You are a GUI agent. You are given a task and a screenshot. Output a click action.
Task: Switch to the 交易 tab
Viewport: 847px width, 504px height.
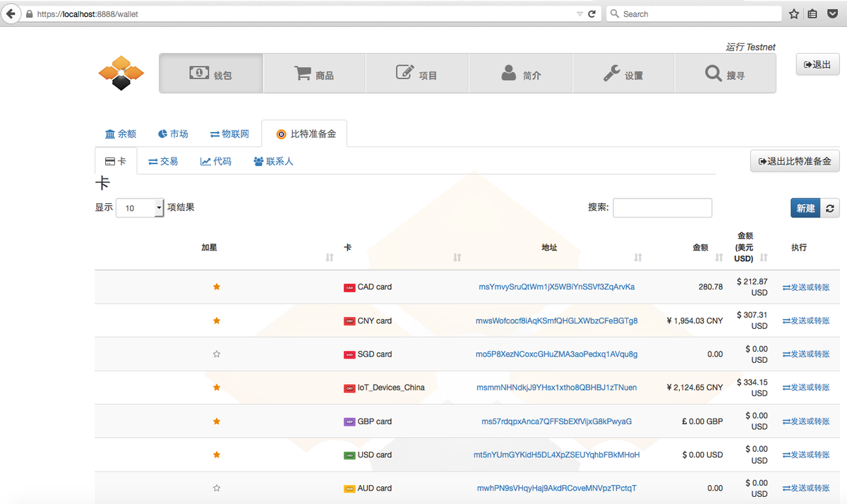pos(163,161)
